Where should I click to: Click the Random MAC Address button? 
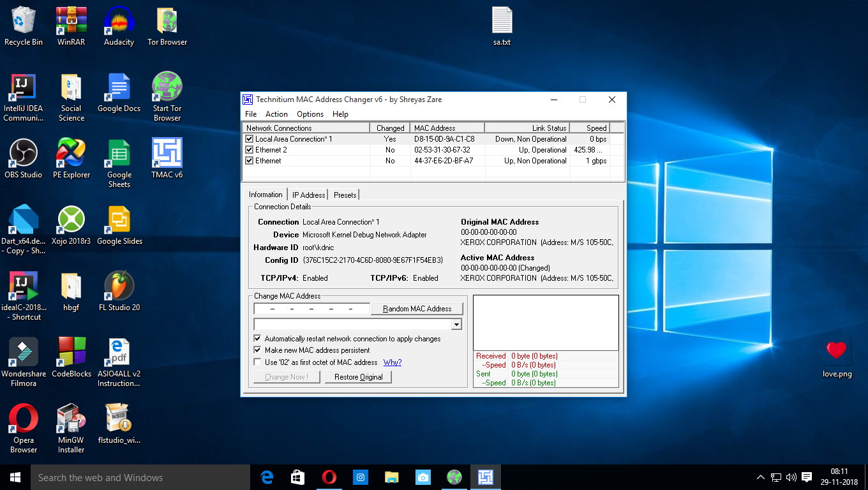417,309
